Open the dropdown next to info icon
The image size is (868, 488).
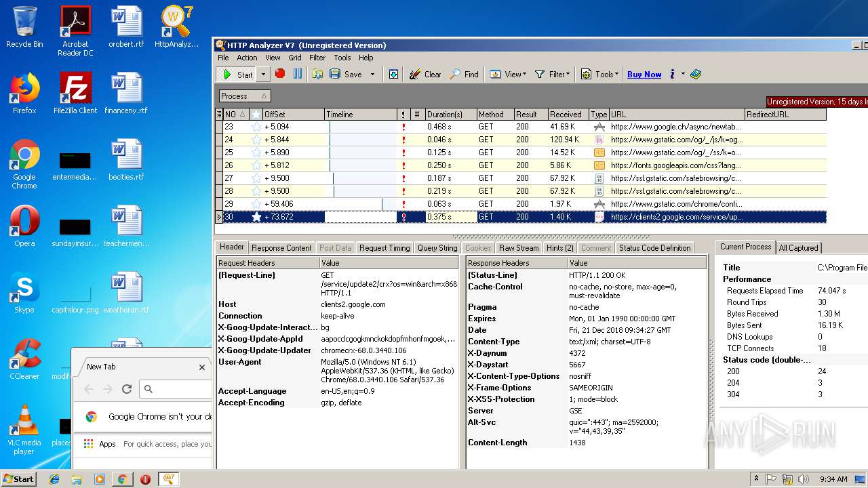point(683,74)
